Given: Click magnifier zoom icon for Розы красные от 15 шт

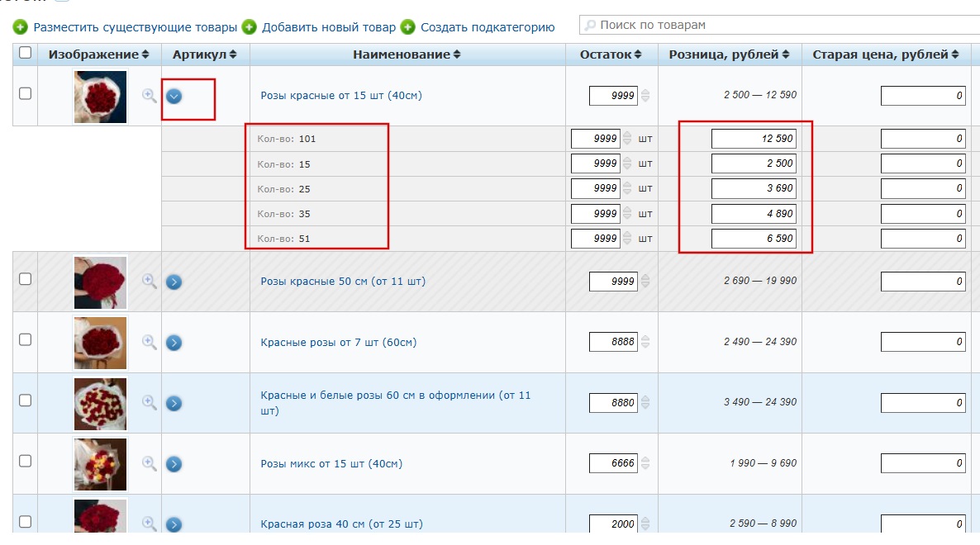Looking at the screenshot, I should (150, 95).
